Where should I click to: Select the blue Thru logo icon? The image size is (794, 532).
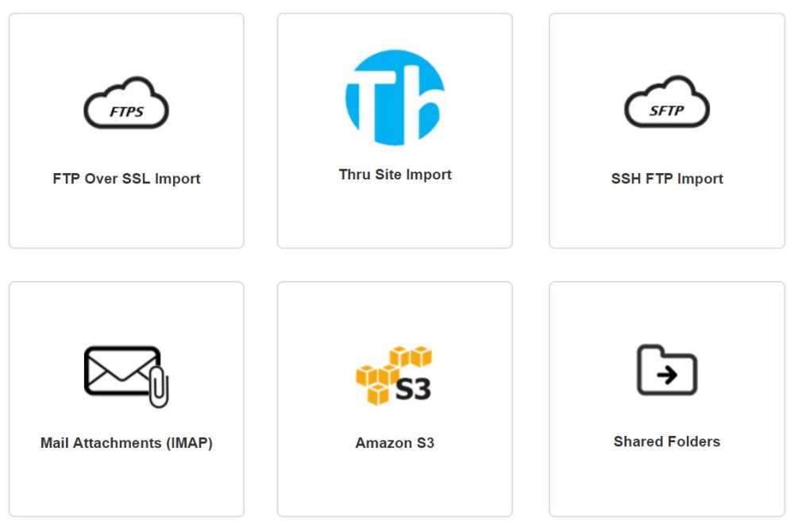click(x=395, y=97)
